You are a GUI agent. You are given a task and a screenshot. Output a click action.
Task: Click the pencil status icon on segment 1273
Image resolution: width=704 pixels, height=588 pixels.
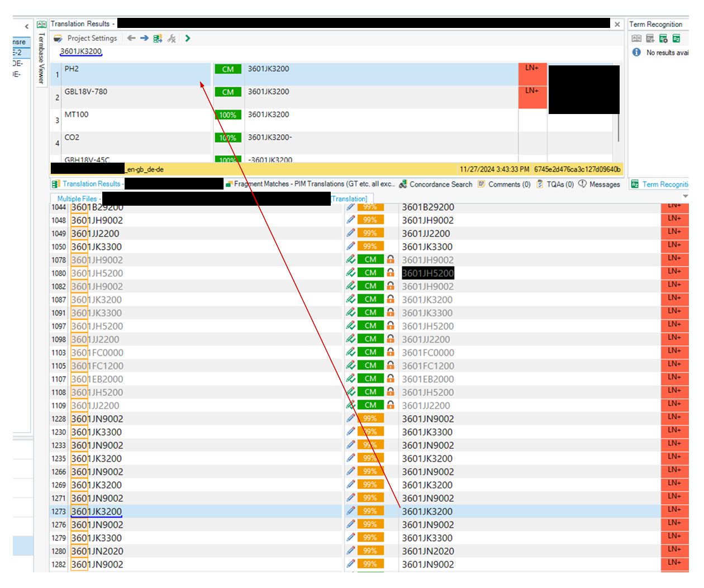[351, 511]
